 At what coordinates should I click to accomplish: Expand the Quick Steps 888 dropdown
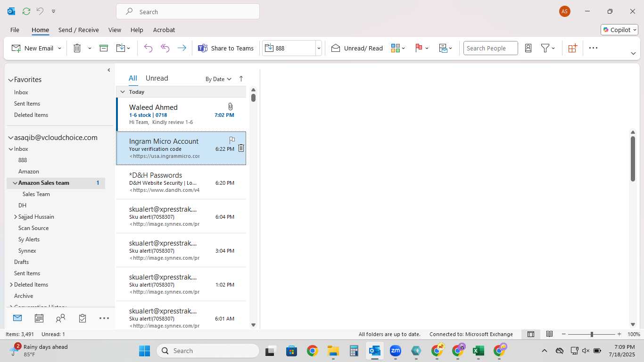coord(319,48)
